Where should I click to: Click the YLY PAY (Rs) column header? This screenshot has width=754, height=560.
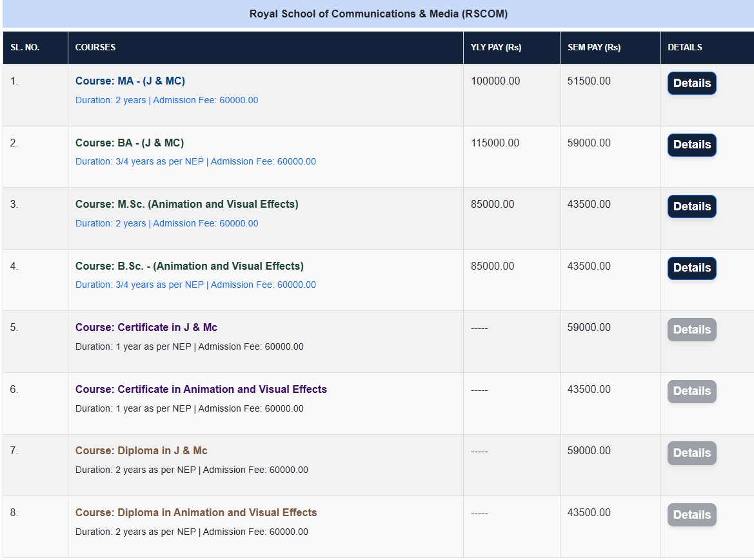pyautogui.click(x=496, y=47)
